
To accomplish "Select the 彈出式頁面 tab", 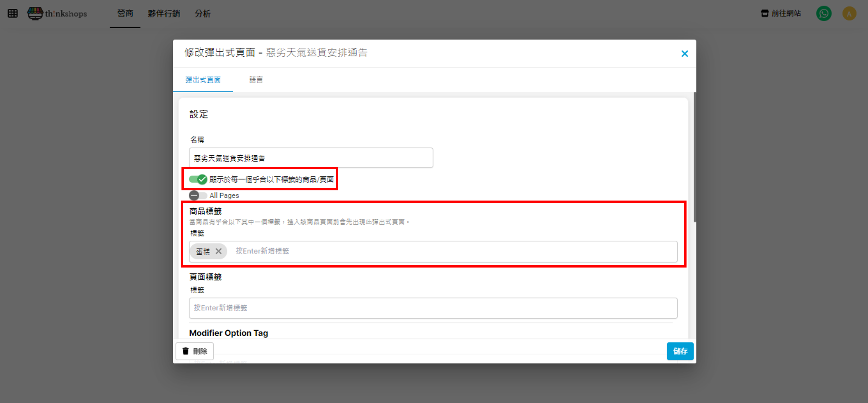I will click(203, 80).
